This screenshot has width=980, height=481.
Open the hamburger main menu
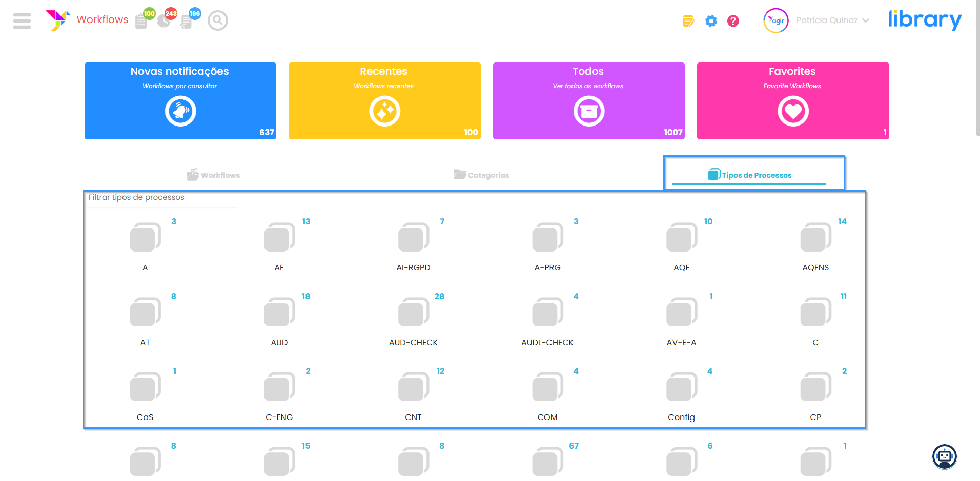click(22, 20)
